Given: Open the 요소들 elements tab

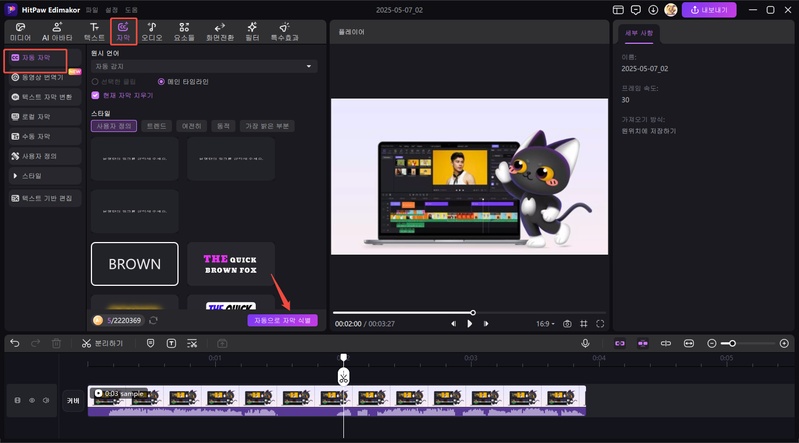Looking at the screenshot, I should pos(184,32).
